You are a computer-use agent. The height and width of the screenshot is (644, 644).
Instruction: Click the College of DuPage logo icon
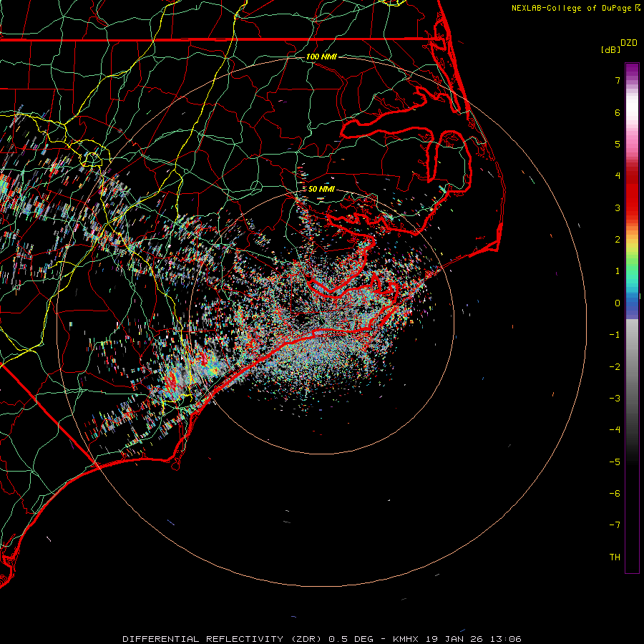[637, 8]
